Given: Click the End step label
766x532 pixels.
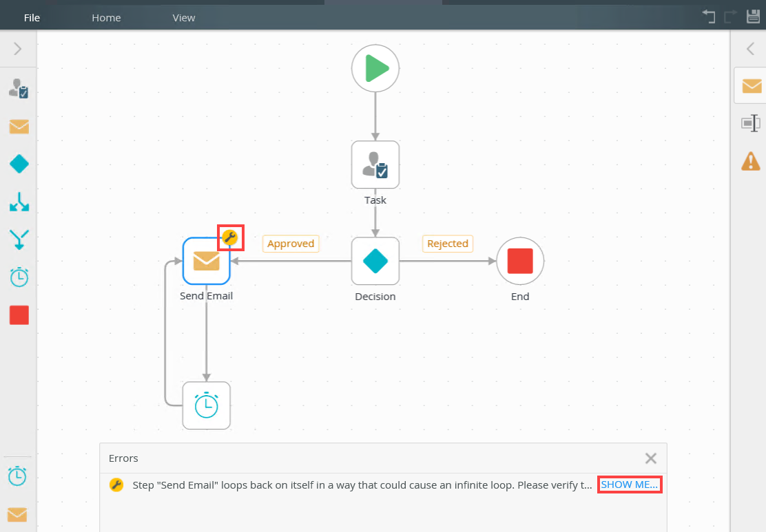Looking at the screenshot, I should coord(520,296).
